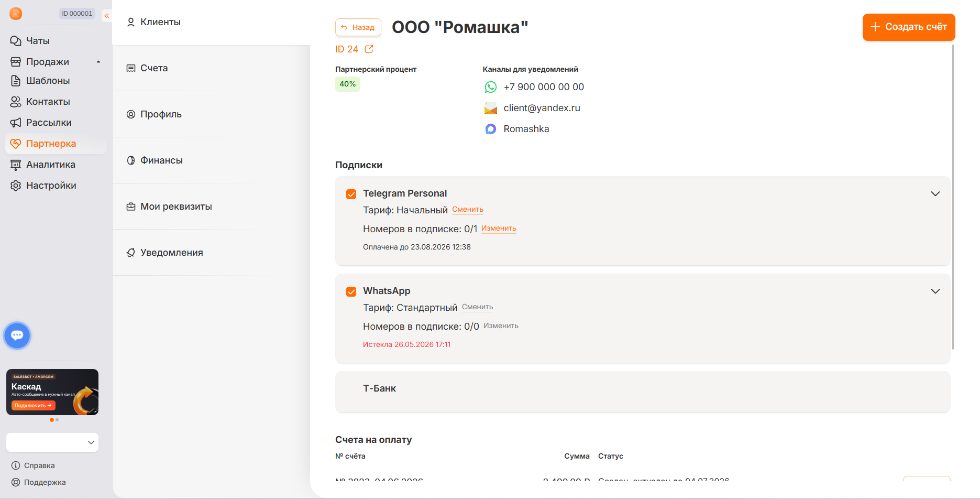
Task: Collapse the Продажи submenu arrow
Action: point(98,62)
